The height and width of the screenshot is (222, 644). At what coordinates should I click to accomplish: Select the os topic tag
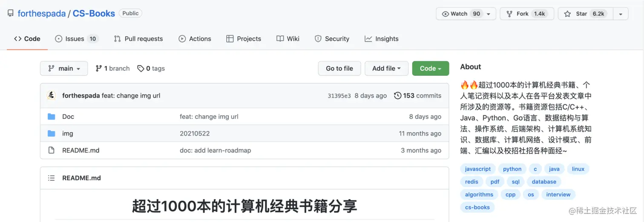531,194
